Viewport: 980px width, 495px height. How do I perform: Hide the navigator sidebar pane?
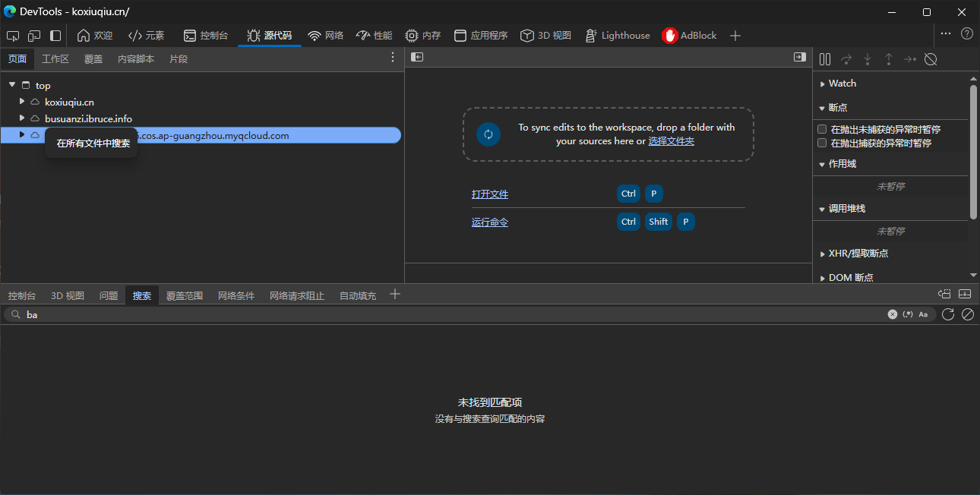(x=417, y=57)
